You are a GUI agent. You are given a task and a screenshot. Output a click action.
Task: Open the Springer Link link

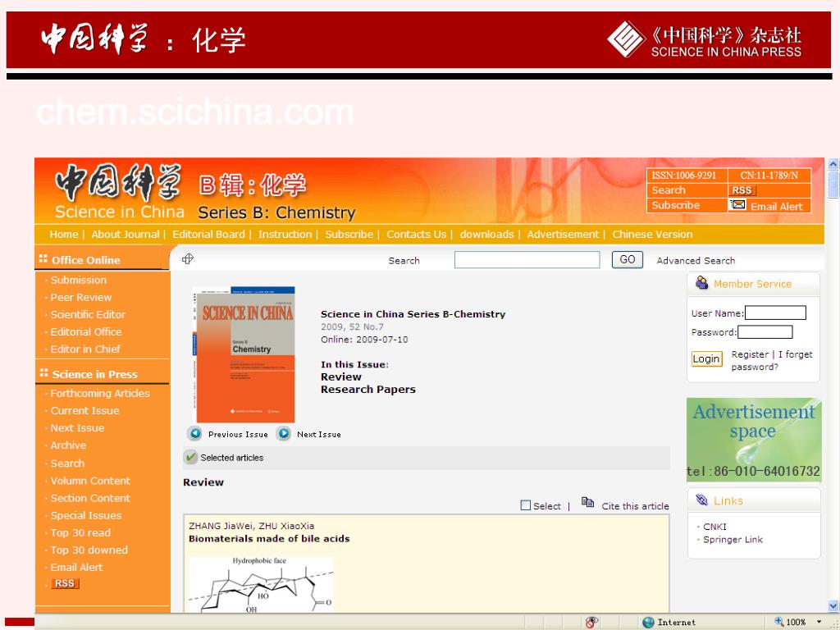(x=733, y=540)
